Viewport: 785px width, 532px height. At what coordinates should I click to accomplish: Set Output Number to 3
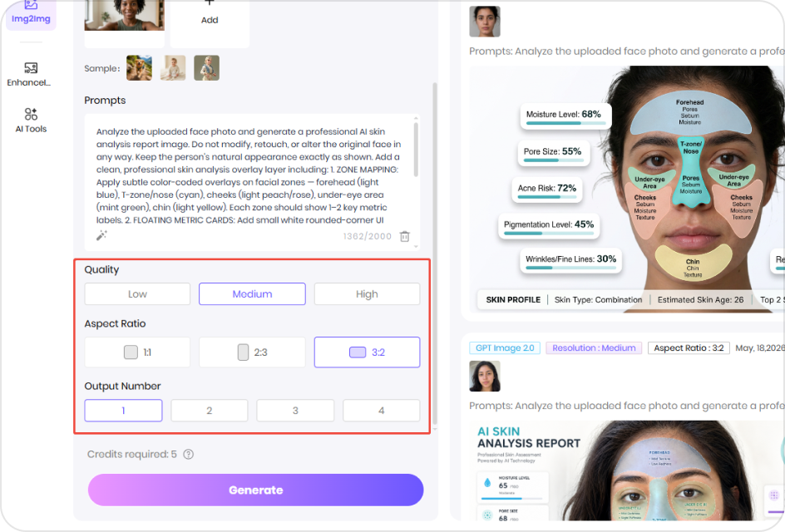coord(295,411)
